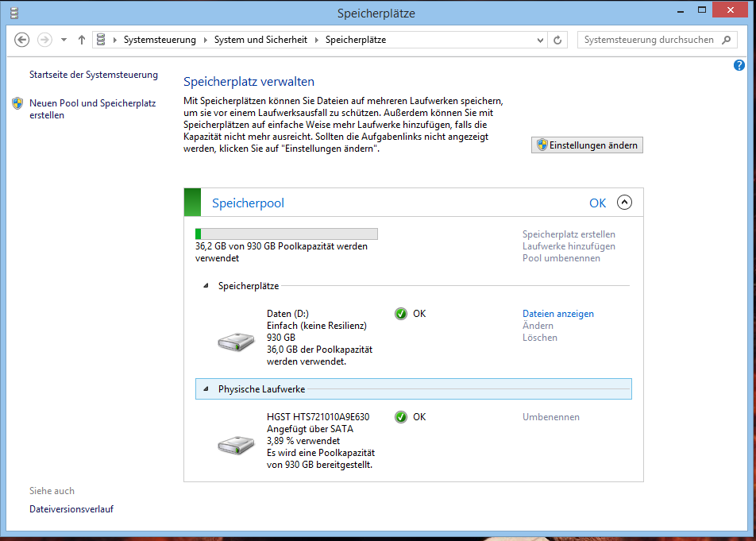
Task: Click the HGST HTS721010A9E630 label text
Action: [318, 417]
